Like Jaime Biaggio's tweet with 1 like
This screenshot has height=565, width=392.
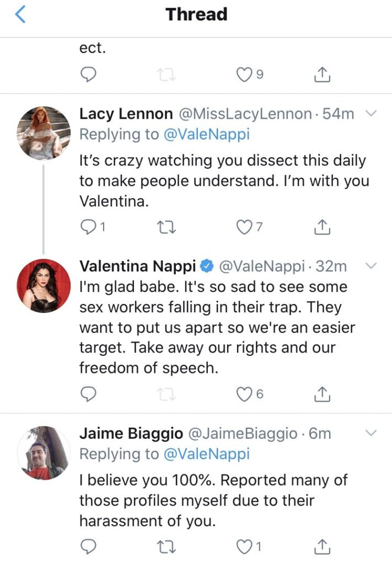[244, 546]
